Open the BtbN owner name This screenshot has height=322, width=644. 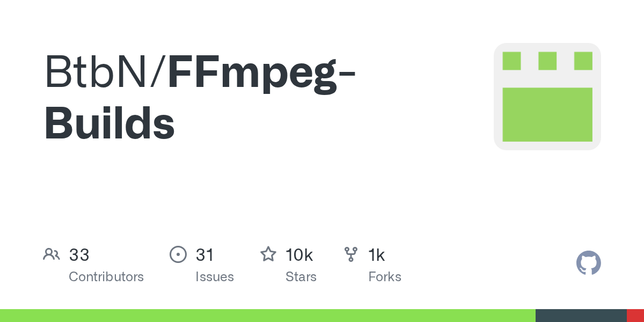point(97,72)
